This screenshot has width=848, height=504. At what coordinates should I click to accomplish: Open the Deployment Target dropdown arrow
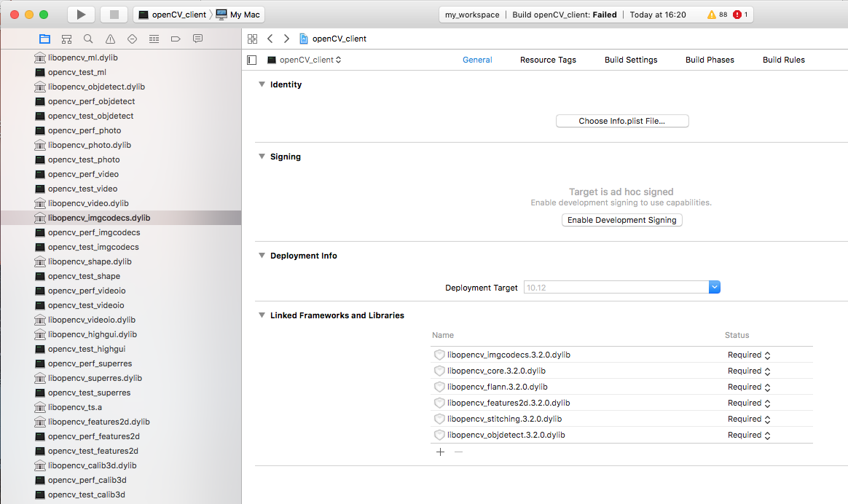(715, 288)
